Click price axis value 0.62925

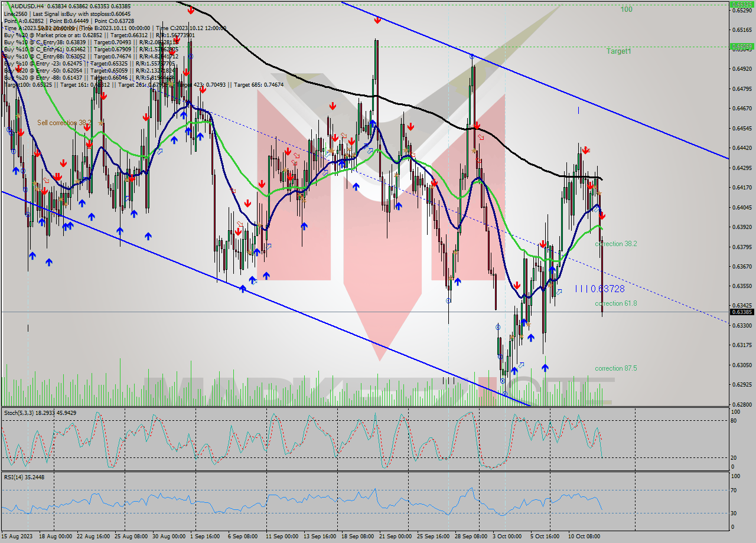pos(742,384)
